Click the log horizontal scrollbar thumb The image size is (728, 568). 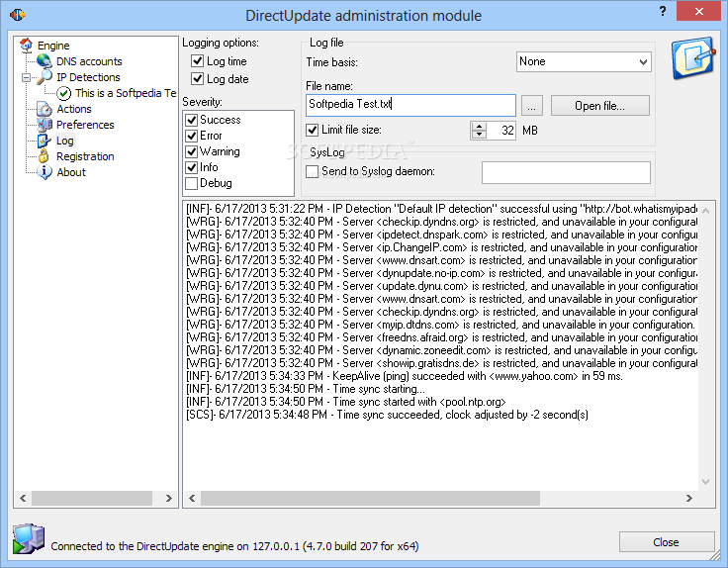(370, 498)
